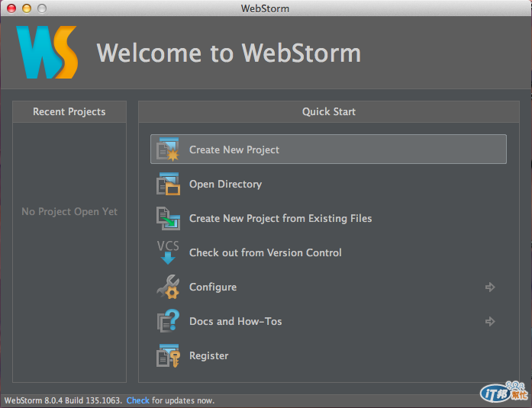The height and width of the screenshot is (408, 532).
Task: Click WebStorm 8.0.4 Build 135.1063 status text
Action: point(63,400)
